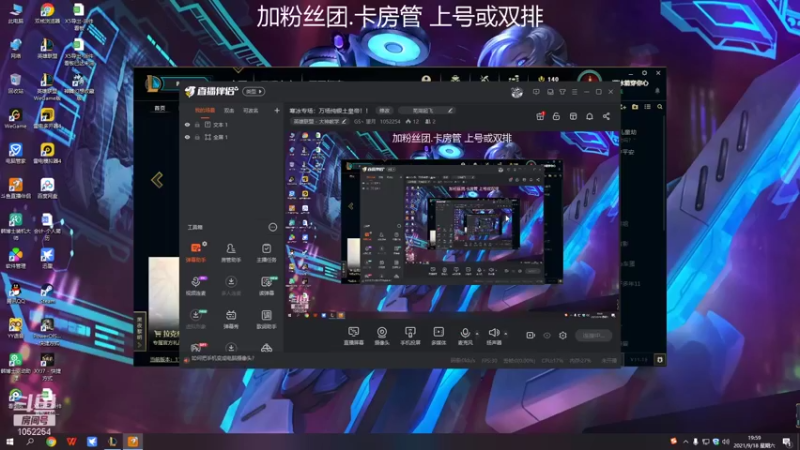The width and height of the screenshot is (800, 450).
Task: Open the message icon in title bar
Action: pyautogui.click(x=536, y=92)
